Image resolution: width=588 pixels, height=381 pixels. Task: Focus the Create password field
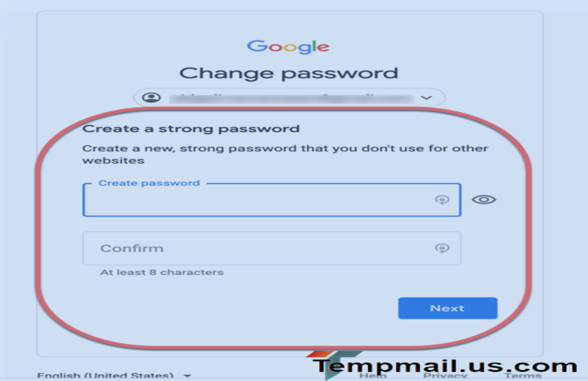[272, 200]
